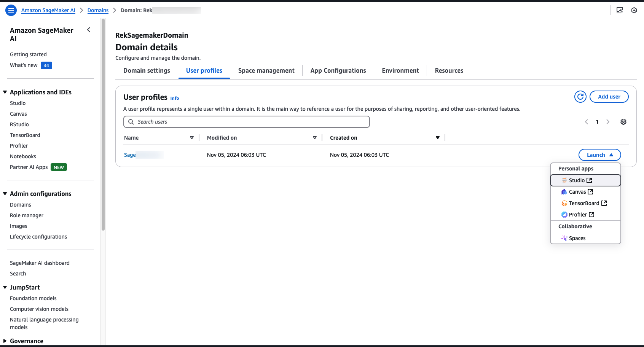Open table preferences gear icon
The width and height of the screenshot is (644, 347).
(x=623, y=122)
